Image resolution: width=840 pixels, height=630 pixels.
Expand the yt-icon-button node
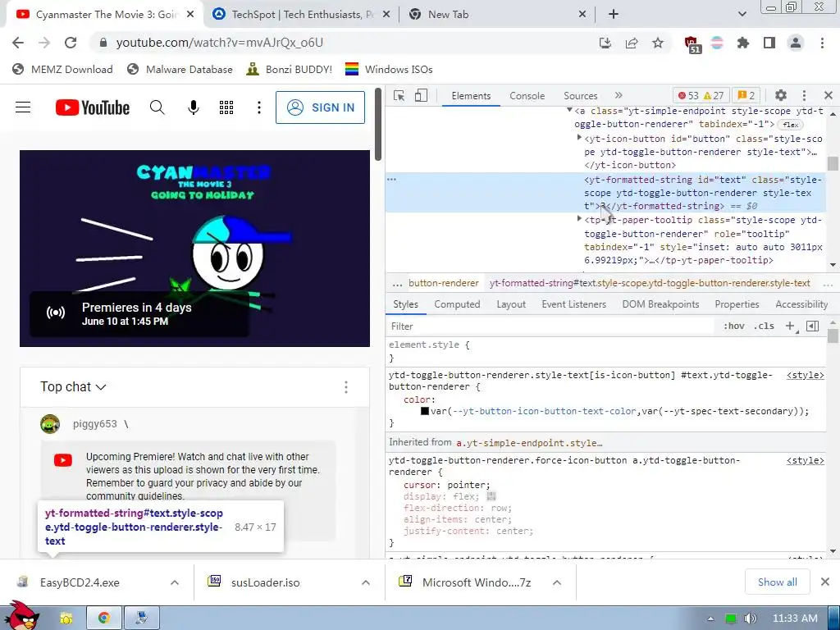coord(579,138)
